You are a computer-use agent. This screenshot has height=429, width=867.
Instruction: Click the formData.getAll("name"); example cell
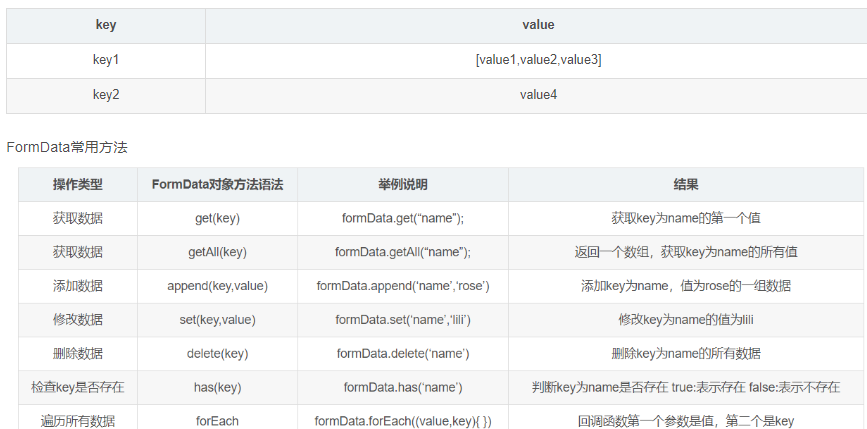click(x=403, y=253)
